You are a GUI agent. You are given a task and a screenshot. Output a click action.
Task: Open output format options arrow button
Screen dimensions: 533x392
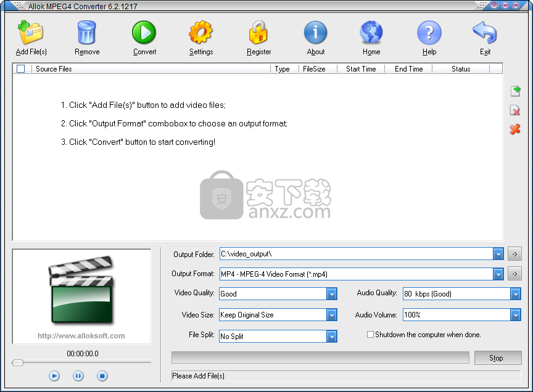(514, 274)
